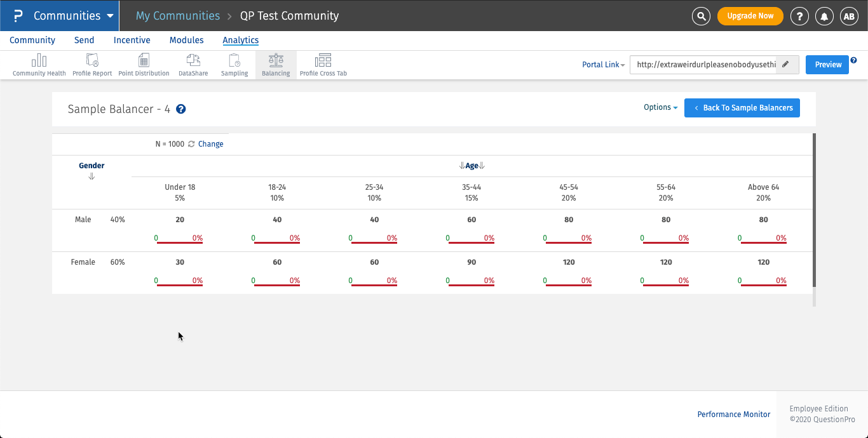Viewport: 868px width, 438px height.
Task: Edit portal link with pencil icon
Action: pos(786,64)
